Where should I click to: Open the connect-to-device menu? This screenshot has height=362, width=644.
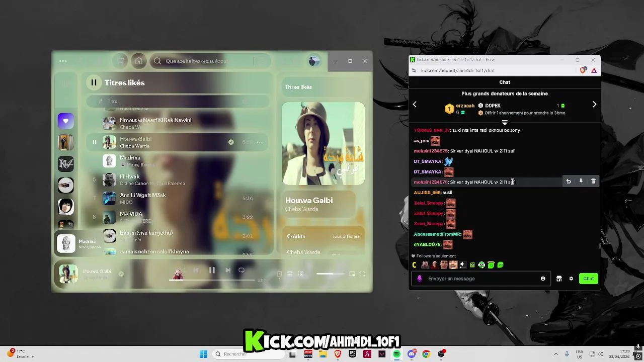(301, 274)
